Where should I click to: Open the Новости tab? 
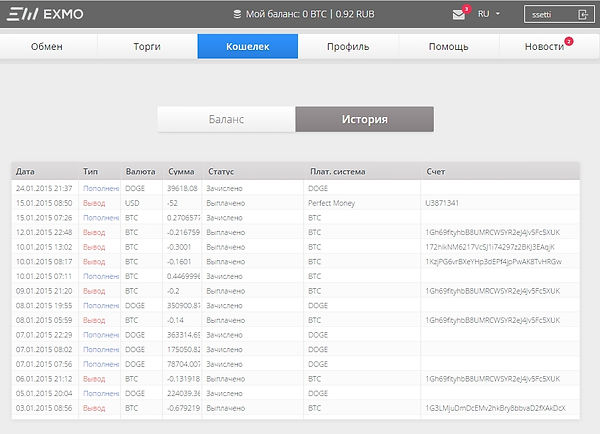545,46
